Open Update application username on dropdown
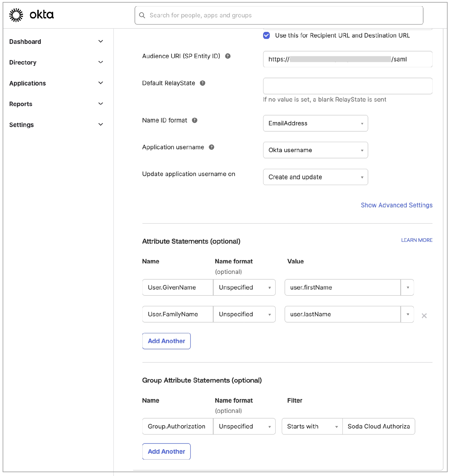The height and width of the screenshot is (476, 451). pos(315,177)
